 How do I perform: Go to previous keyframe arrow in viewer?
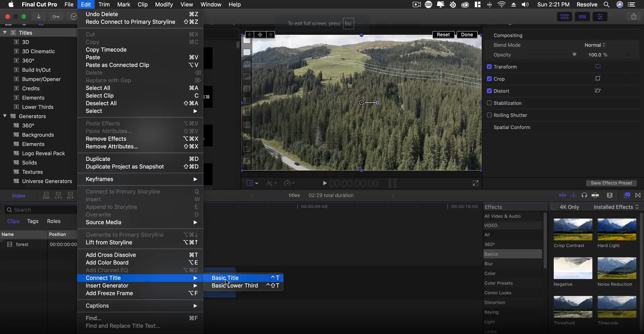[x=250, y=35]
